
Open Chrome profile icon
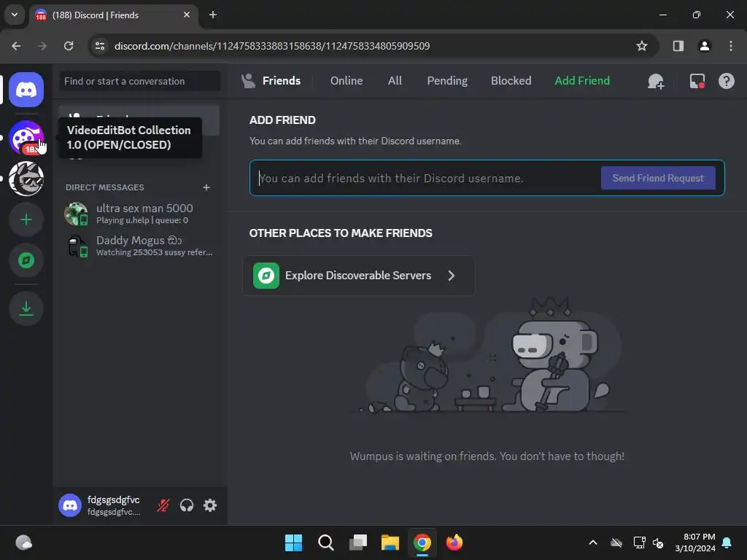704,46
